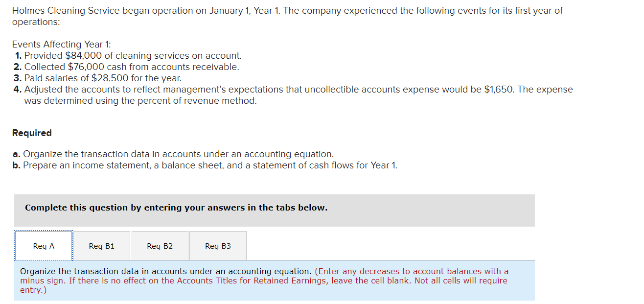This screenshot has width=644, height=304.
Task: Click event 3 about paid salaries
Action: click(98, 78)
